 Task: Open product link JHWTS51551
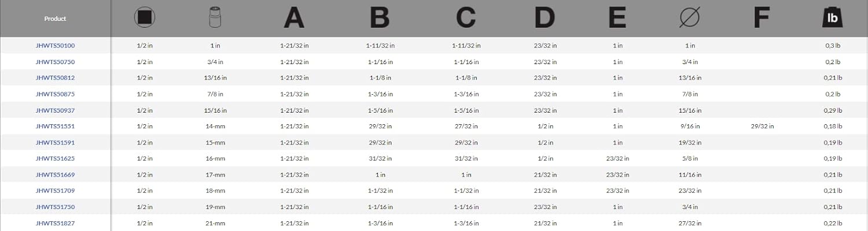(x=55, y=126)
